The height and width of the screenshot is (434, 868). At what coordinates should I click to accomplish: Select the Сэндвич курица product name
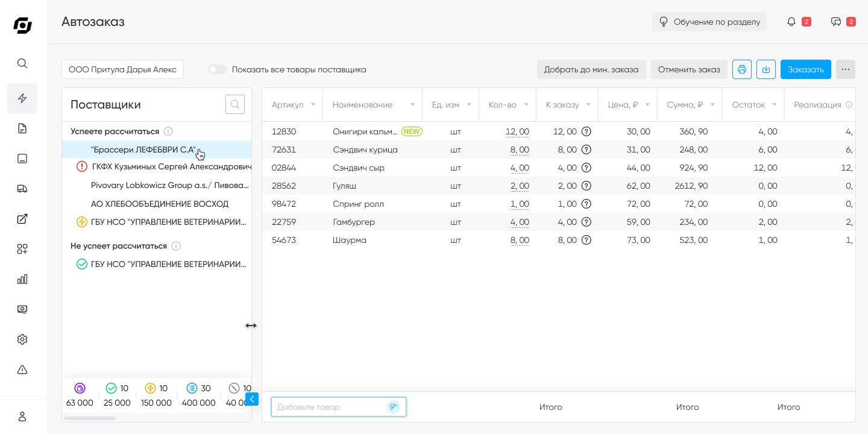pyautogui.click(x=365, y=149)
